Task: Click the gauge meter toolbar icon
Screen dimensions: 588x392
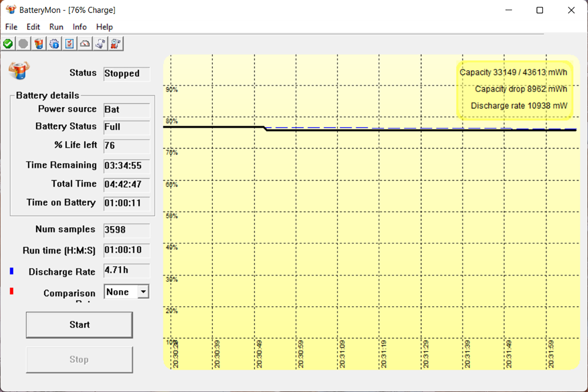Action: click(x=85, y=44)
